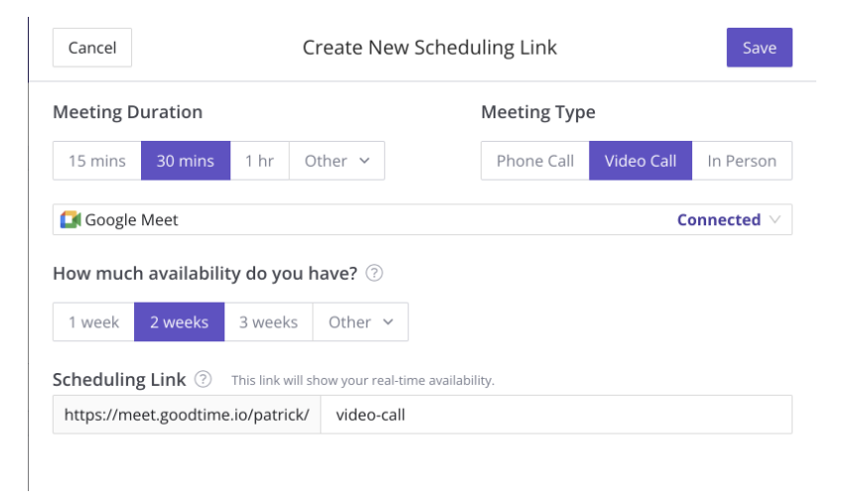The height and width of the screenshot is (504, 860).
Task: Click the chevron beside Connected
Action: (x=775, y=219)
